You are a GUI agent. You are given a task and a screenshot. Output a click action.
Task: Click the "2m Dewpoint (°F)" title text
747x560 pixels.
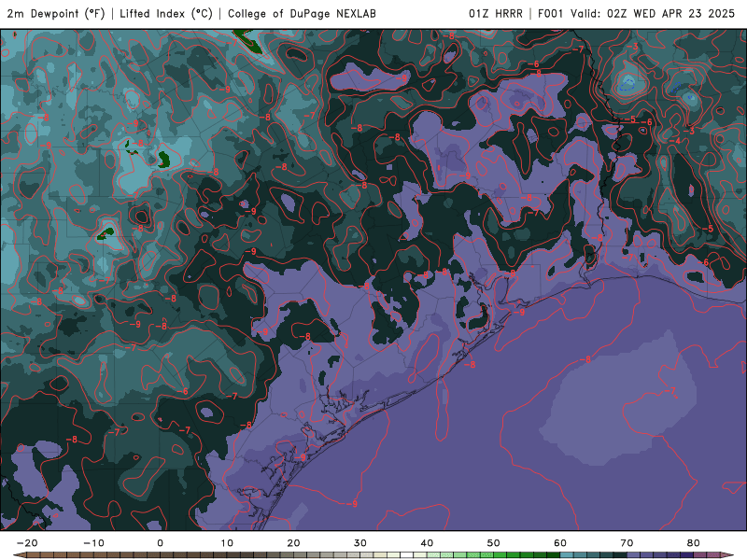(56, 14)
